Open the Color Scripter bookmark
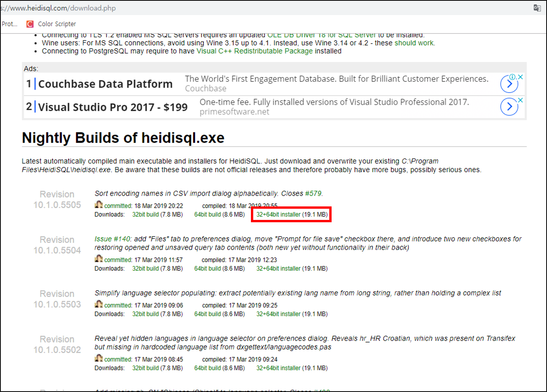Viewport: 547px width, 392px height. pyautogui.click(x=51, y=24)
